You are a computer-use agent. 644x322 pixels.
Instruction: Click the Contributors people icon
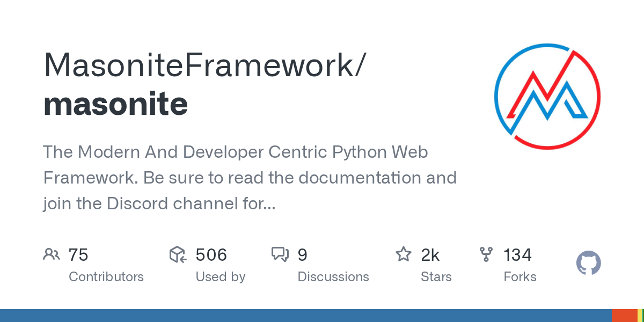click(52, 254)
